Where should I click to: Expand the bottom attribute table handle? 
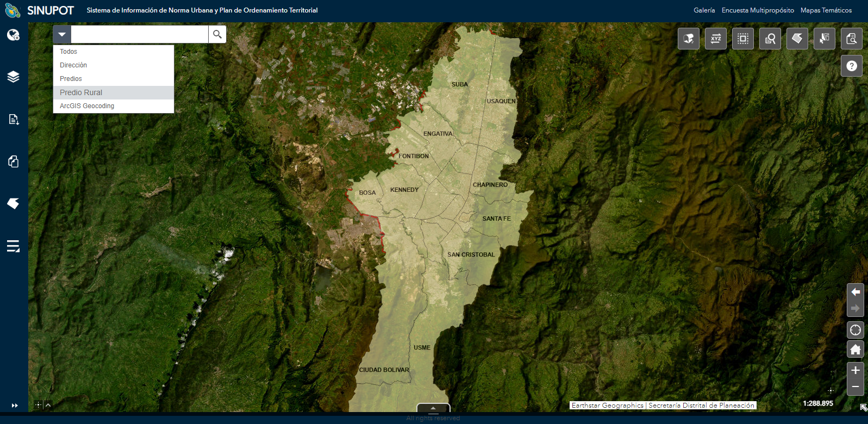point(433,408)
